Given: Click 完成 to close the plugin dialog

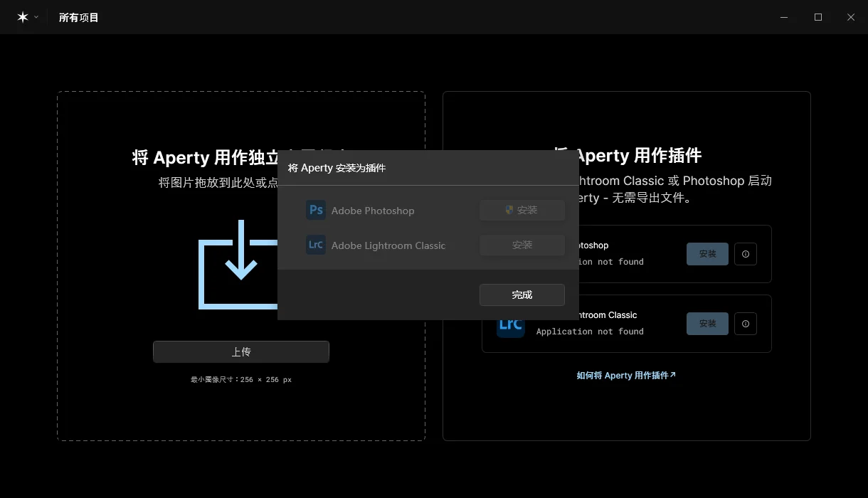Looking at the screenshot, I should point(522,295).
